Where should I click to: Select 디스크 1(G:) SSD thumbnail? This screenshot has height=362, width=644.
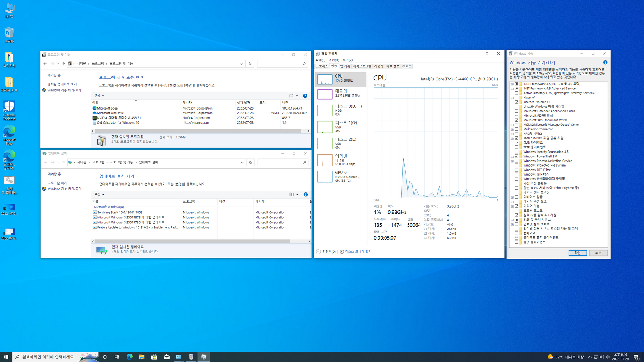pyautogui.click(x=325, y=127)
